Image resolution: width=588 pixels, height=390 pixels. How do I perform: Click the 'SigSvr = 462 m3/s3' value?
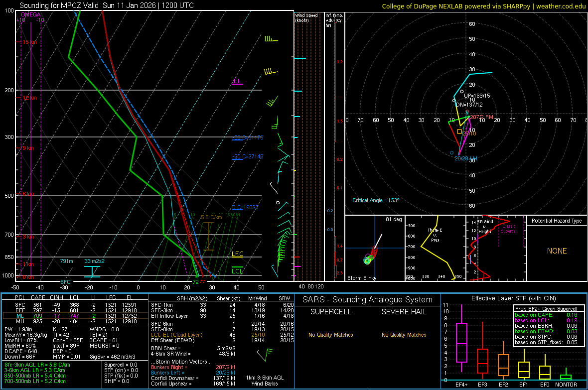113,357
